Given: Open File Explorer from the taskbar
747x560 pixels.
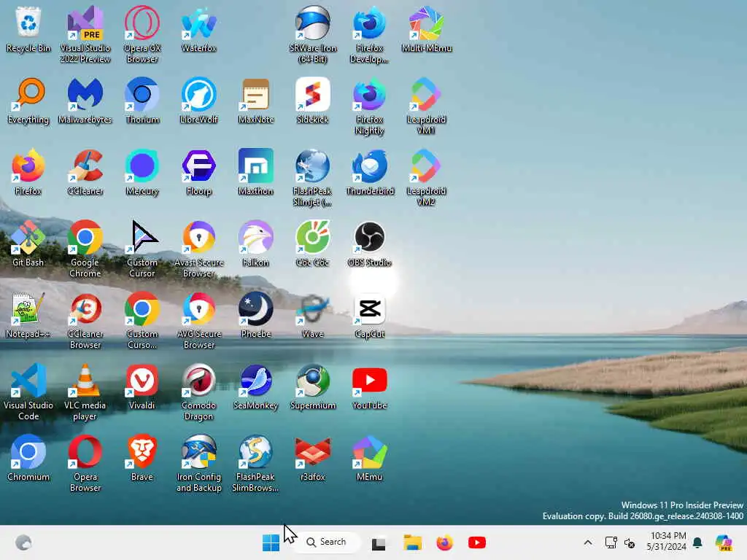Looking at the screenshot, I should [413, 542].
